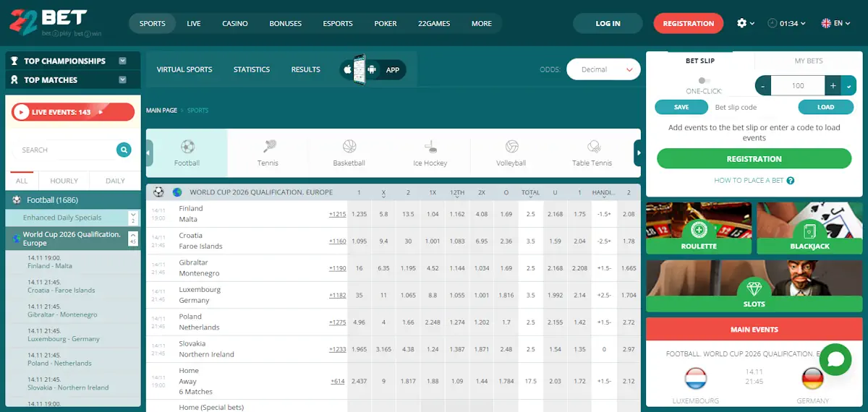Click the help icon beside How to place a bet
Screen dimensions: 868x412
(x=791, y=180)
